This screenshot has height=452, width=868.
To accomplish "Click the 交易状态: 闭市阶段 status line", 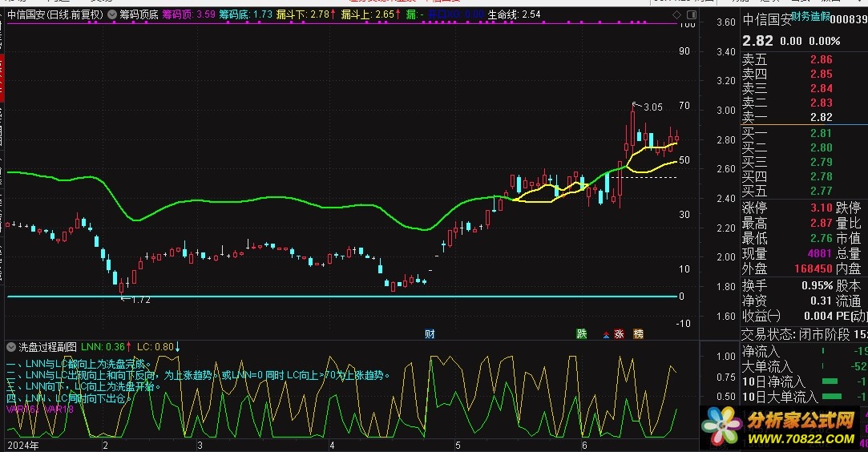I will click(804, 334).
